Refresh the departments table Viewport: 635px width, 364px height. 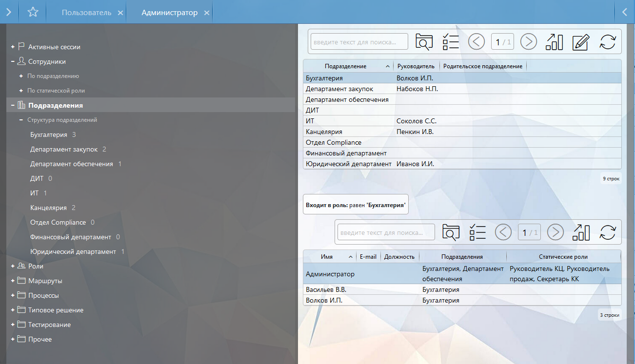click(608, 42)
